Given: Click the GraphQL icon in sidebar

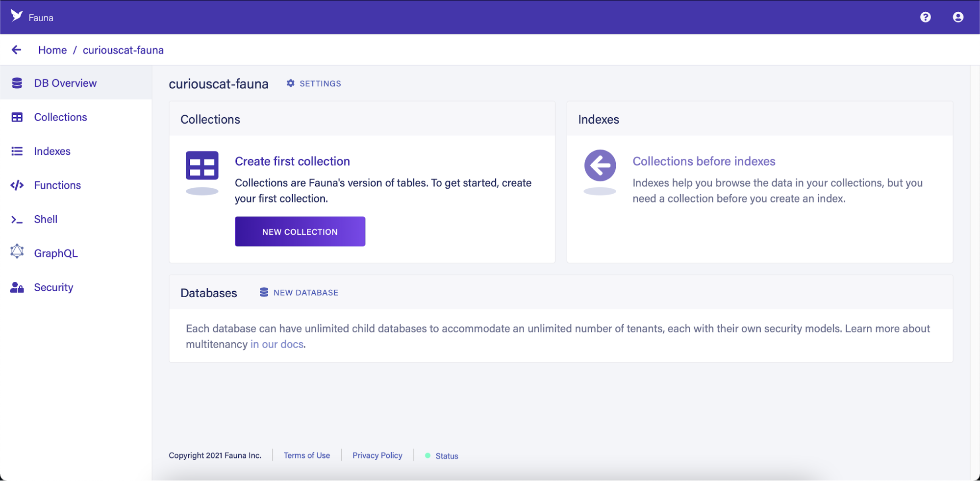Looking at the screenshot, I should [17, 252].
